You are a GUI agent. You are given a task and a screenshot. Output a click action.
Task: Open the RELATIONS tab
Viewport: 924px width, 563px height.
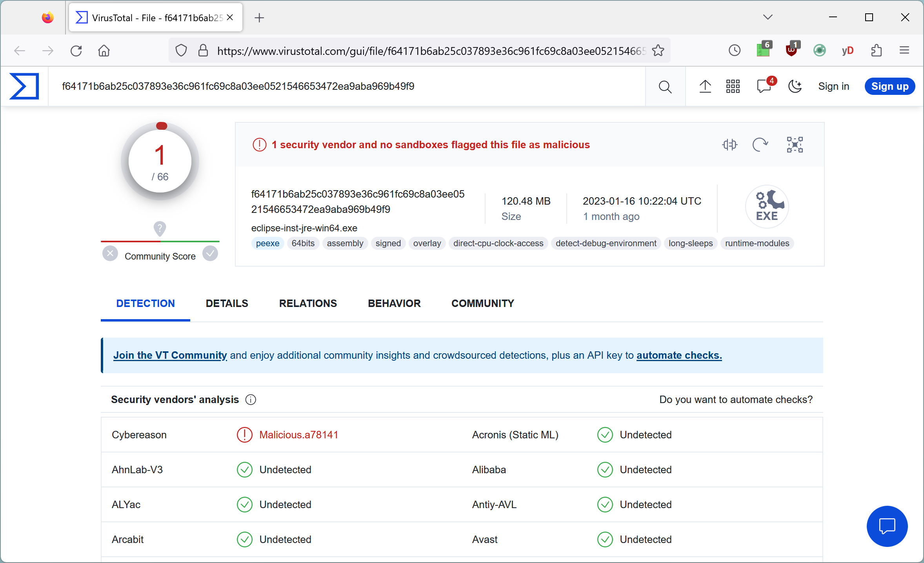click(x=308, y=303)
